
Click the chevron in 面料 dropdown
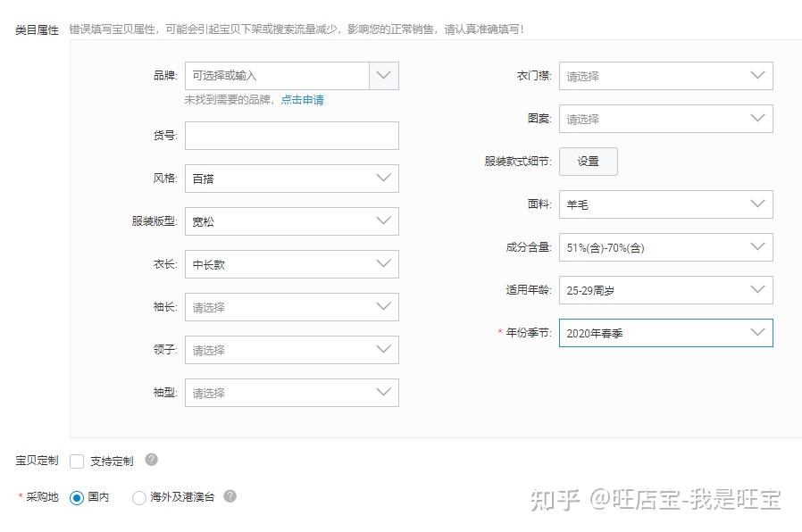757,204
